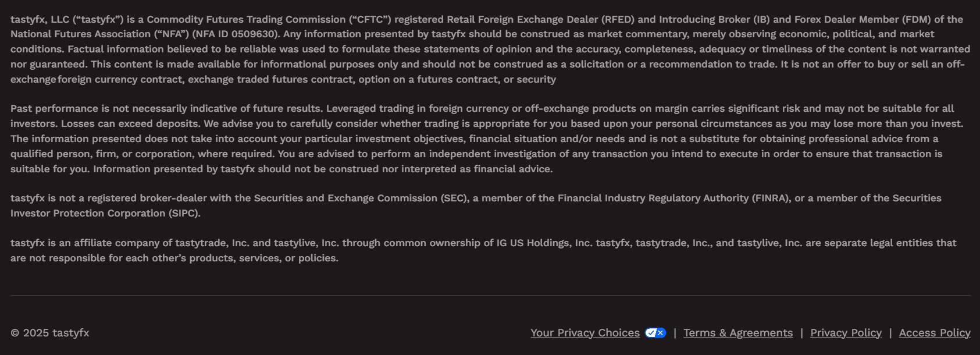The height and width of the screenshot is (355, 980).
Task: Click the copyright 2025 tastyfx text
Action: pyautogui.click(x=51, y=333)
